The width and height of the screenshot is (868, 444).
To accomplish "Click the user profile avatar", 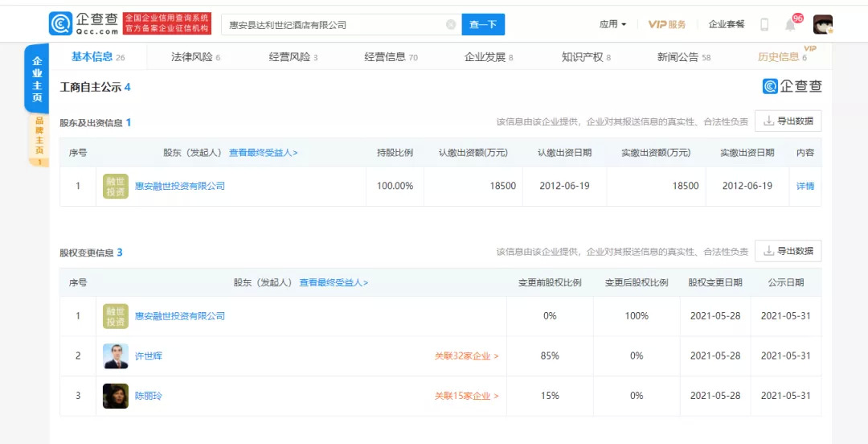I will click(822, 25).
